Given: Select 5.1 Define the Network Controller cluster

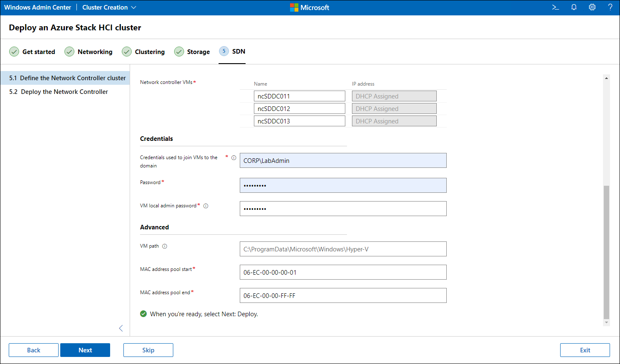Looking at the screenshot, I should click(x=65, y=78).
